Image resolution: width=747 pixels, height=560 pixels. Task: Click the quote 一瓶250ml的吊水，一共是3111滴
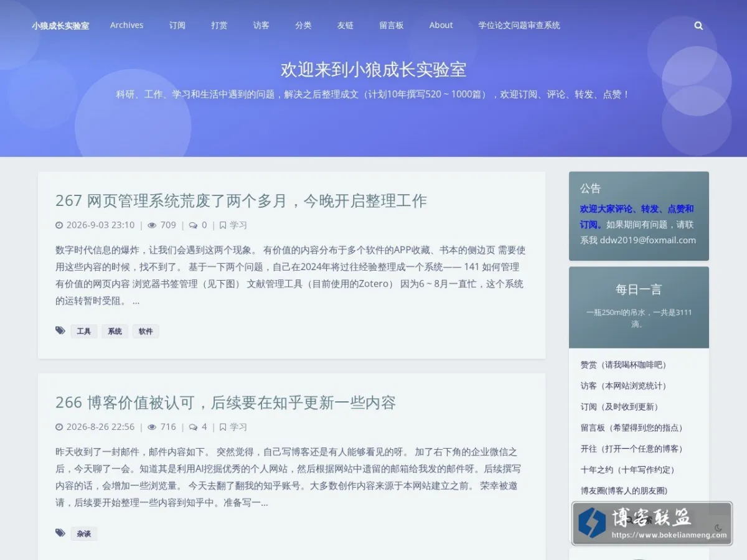639,318
